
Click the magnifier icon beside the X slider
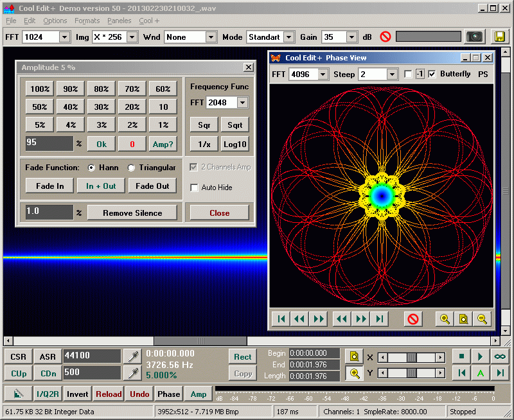[354, 356]
